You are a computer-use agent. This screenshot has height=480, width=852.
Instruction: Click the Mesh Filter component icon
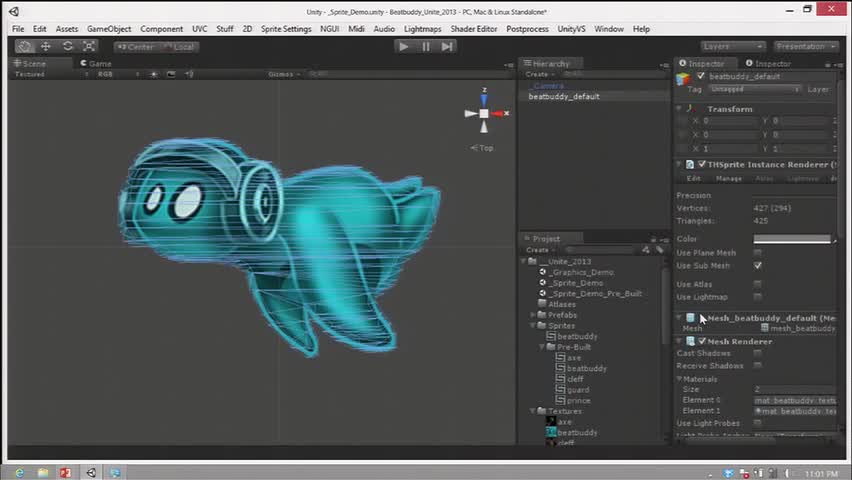coord(690,317)
